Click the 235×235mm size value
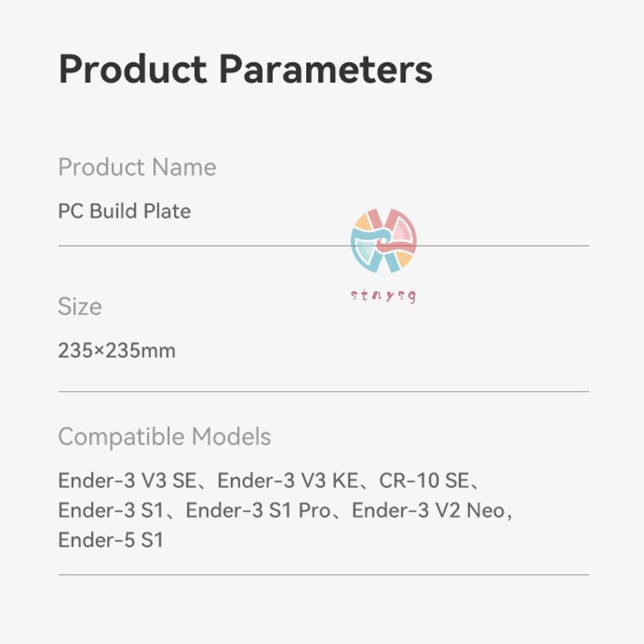The image size is (644, 644). point(117,350)
